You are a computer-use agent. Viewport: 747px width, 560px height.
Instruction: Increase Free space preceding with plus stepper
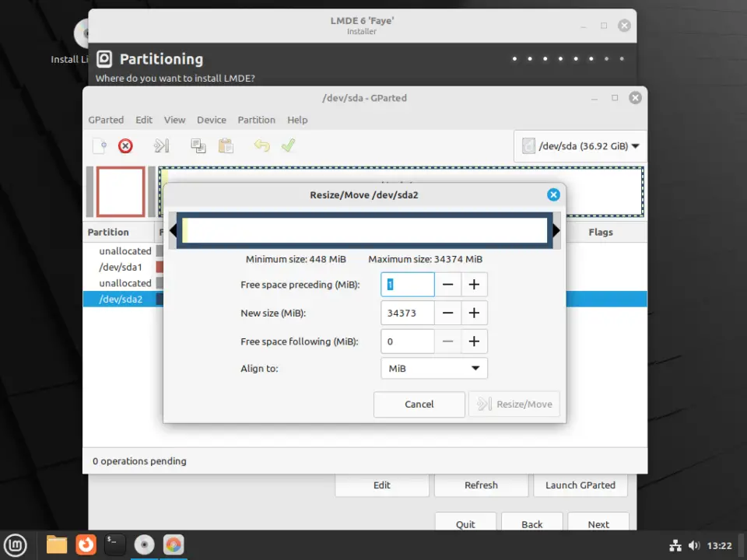[x=474, y=284]
